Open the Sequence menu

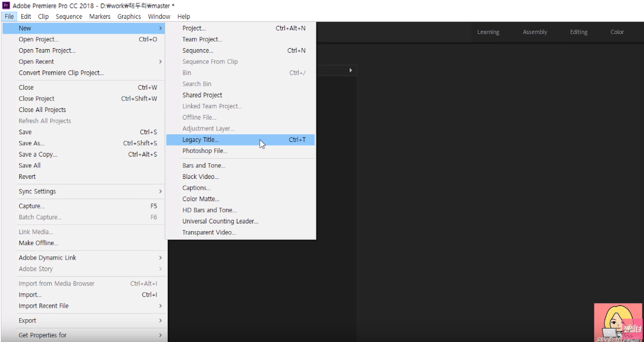tap(69, 17)
